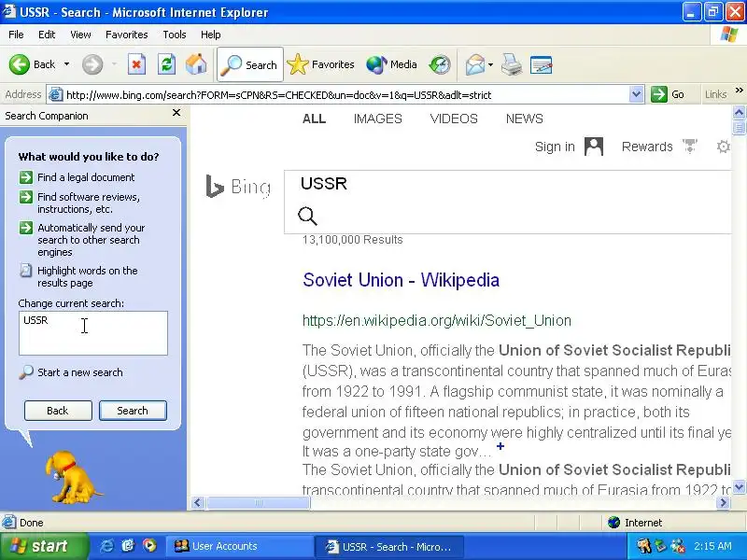Stop page loading with red X icon
Image resolution: width=747 pixels, height=560 pixels.
[x=136, y=64]
